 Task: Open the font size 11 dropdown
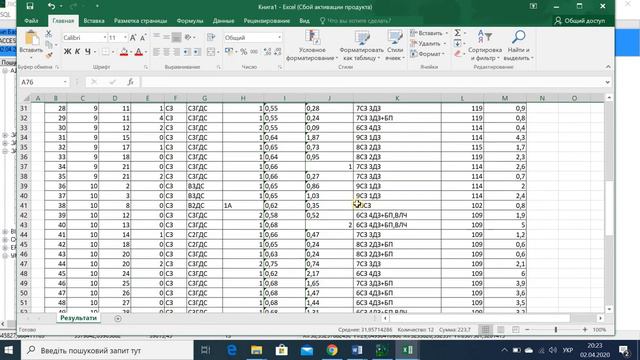coord(125,38)
